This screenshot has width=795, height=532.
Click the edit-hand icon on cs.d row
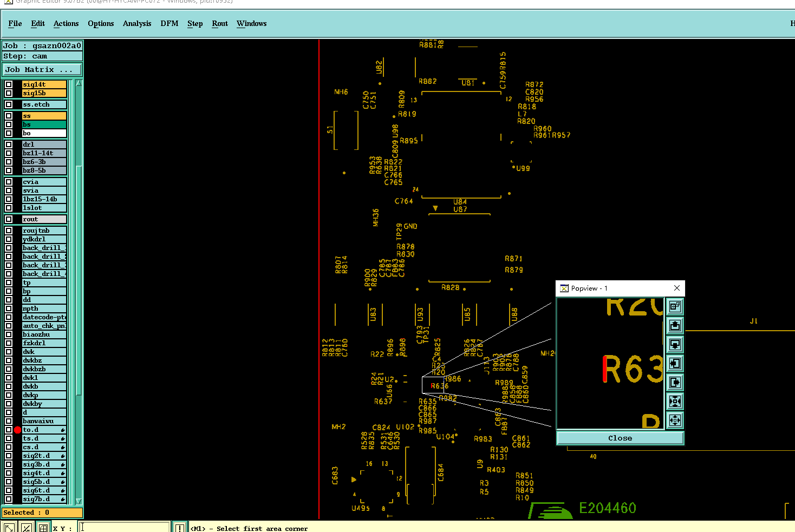pyautogui.click(x=63, y=448)
